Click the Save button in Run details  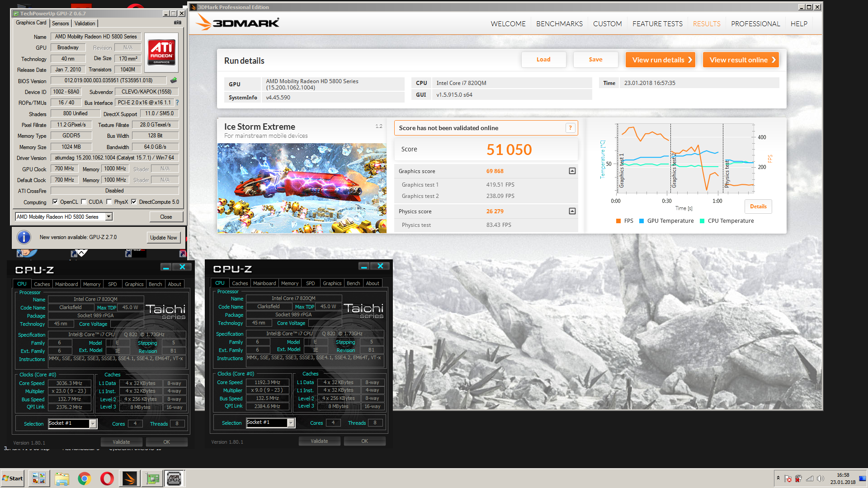pos(595,60)
